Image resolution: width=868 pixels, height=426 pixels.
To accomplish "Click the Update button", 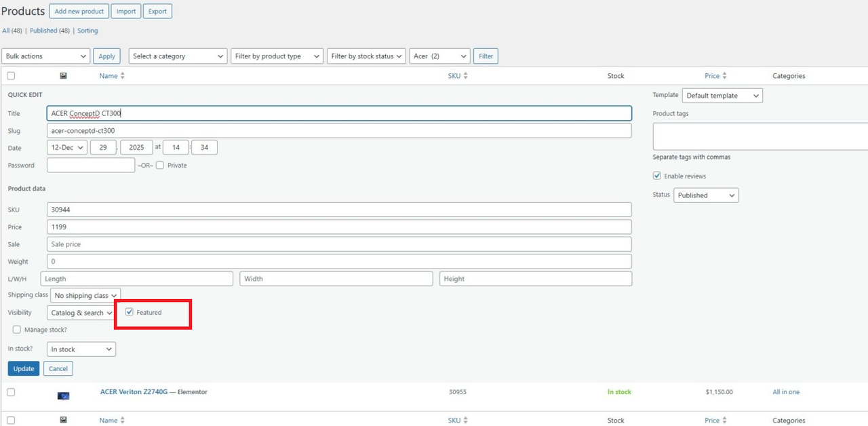I will (24, 368).
